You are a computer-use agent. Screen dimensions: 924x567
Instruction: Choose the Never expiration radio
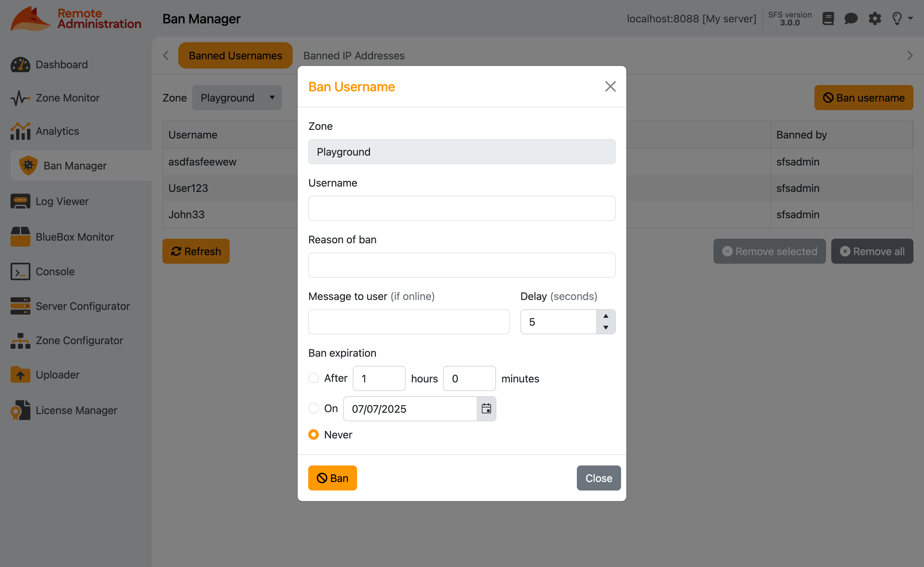click(x=313, y=434)
